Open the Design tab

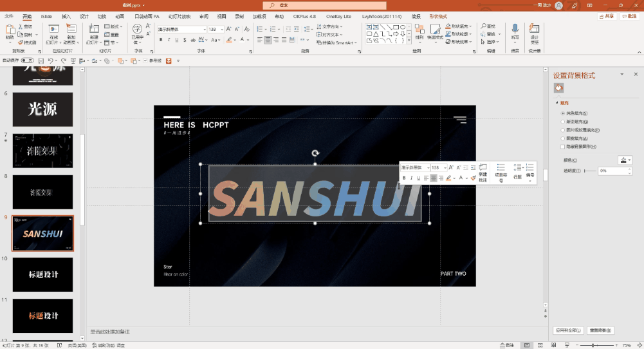click(x=84, y=17)
